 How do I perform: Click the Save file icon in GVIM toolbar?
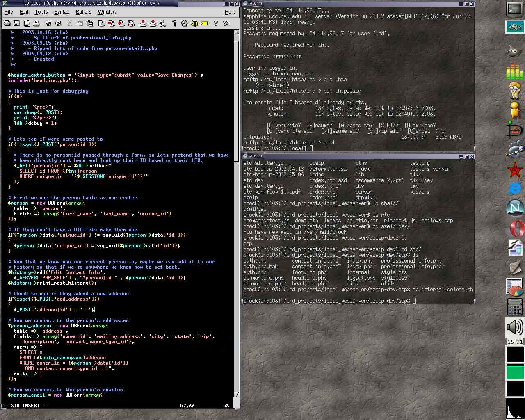[16, 23]
